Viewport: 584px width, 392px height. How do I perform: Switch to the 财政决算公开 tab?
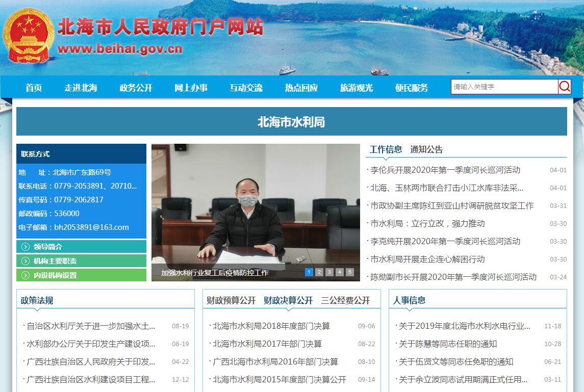[288, 300]
